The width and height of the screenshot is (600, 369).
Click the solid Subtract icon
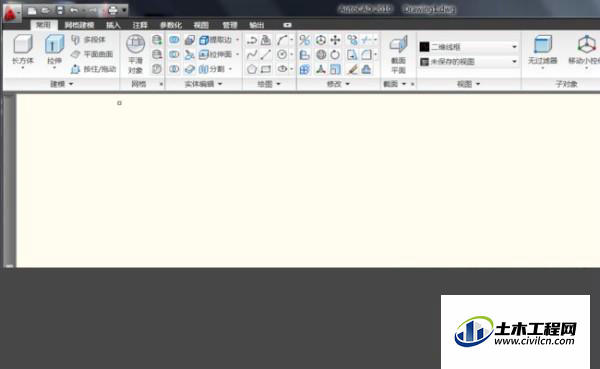(x=174, y=54)
